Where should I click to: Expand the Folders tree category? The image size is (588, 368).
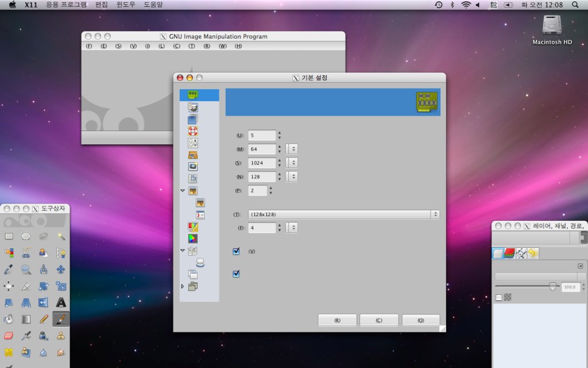point(183,286)
